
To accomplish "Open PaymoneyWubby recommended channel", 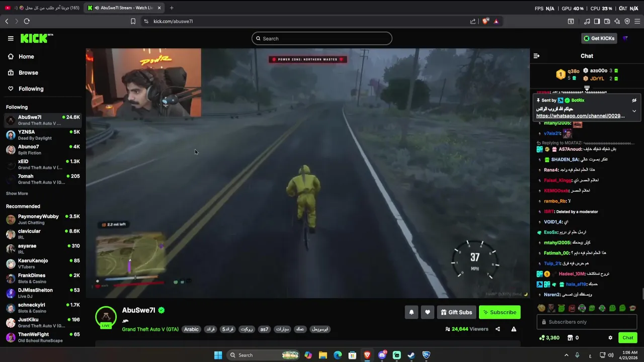I will point(42,219).
